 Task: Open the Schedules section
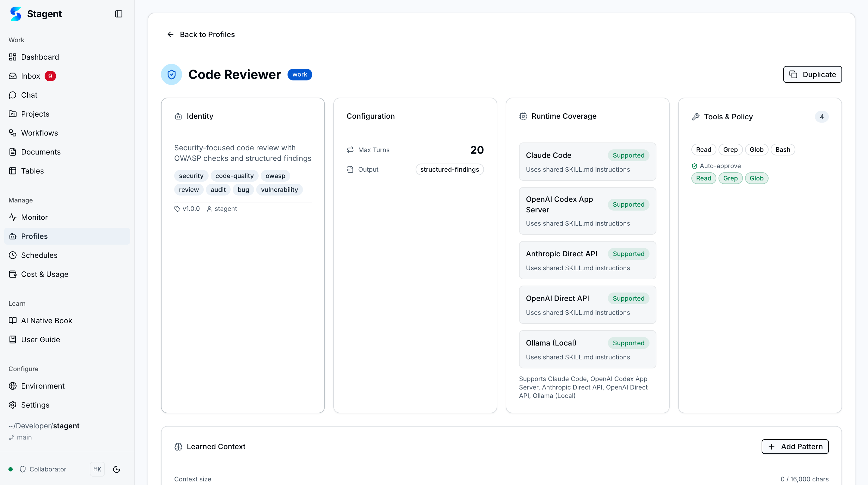(x=39, y=255)
